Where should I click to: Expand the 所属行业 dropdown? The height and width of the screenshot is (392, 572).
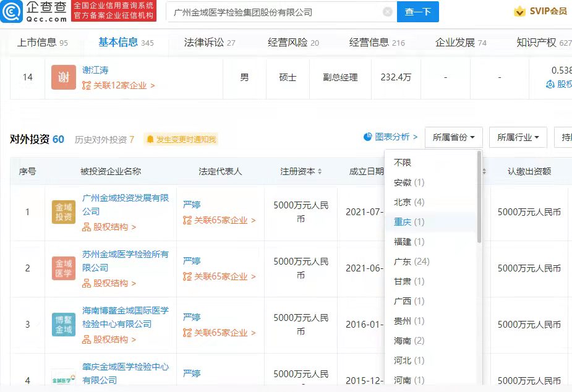point(518,137)
